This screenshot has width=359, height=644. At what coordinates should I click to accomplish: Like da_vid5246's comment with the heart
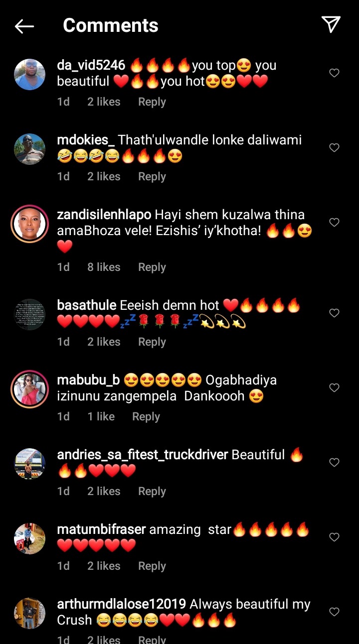point(334,73)
